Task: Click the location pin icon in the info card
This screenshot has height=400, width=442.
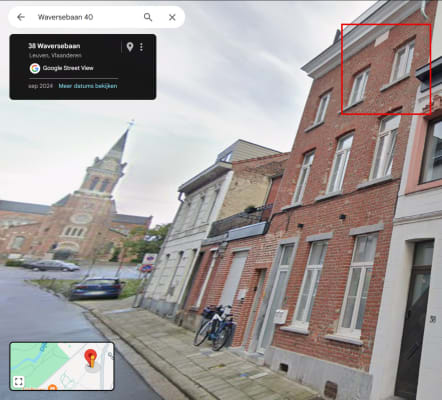Action: tap(130, 47)
